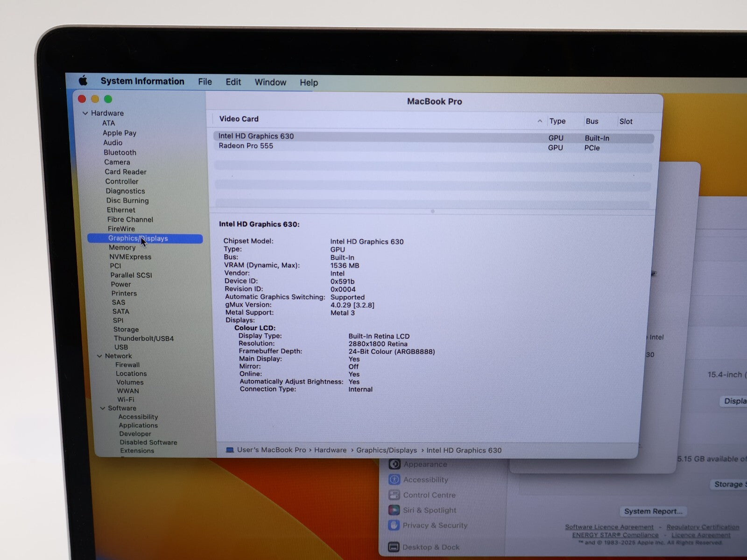747x560 pixels.
Task: Sort by the Type column header
Action: tap(557, 121)
